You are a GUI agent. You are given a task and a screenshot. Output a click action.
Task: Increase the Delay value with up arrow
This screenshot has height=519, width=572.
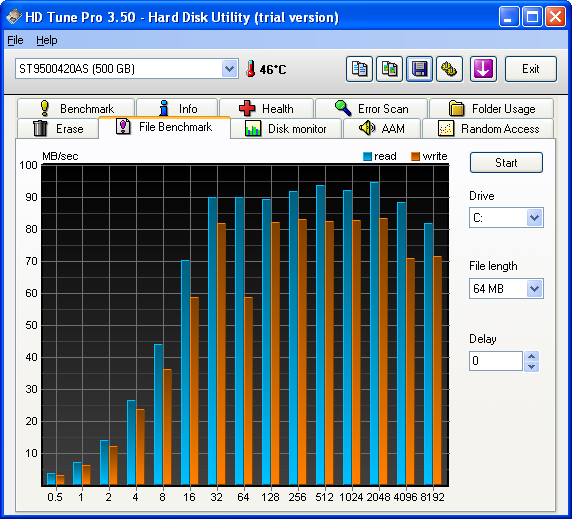coord(532,356)
